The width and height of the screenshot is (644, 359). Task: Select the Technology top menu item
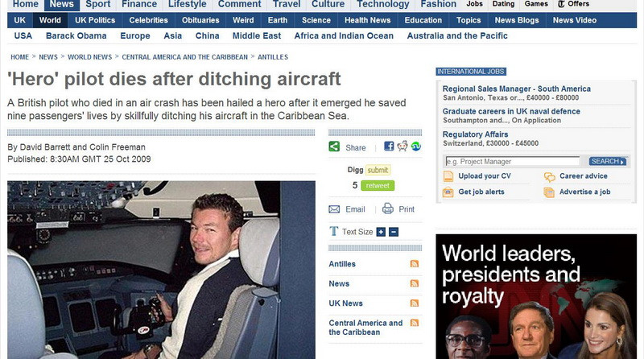click(383, 5)
